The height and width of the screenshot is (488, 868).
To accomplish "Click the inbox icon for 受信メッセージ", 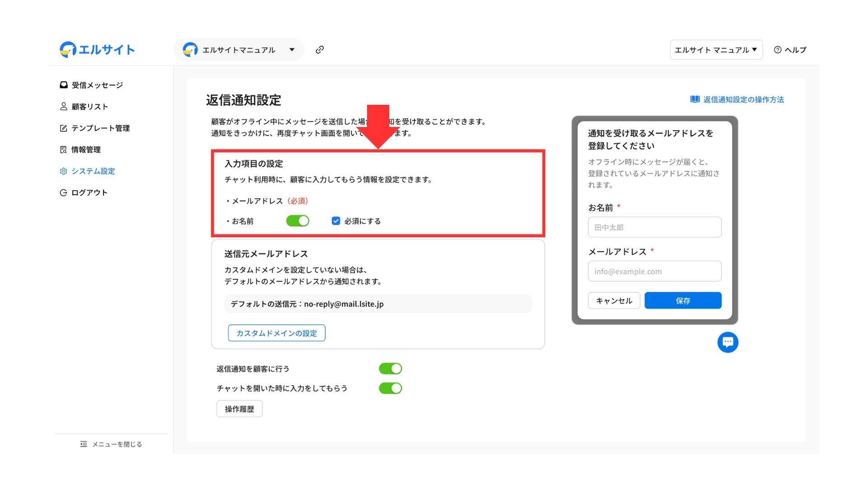I will coord(64,85).
